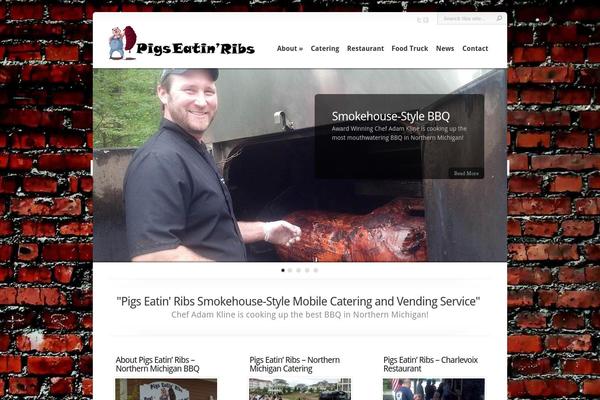Click the search magnifier icon
Viewport: 600px width, 400px height.
(x=499, y=18)
